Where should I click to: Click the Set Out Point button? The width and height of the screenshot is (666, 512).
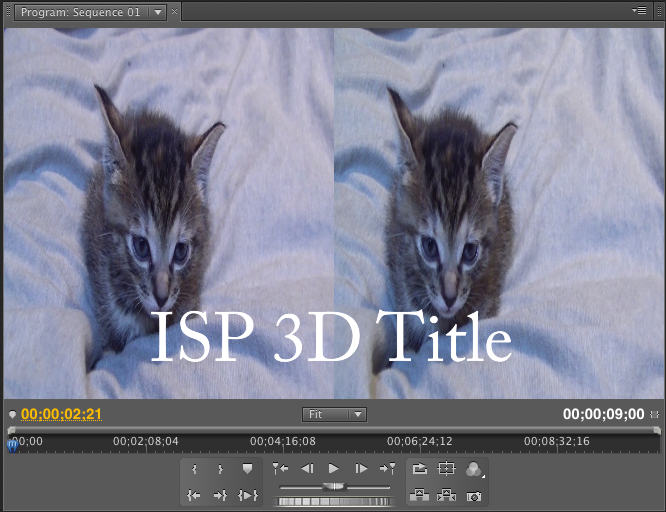[220, 469]
